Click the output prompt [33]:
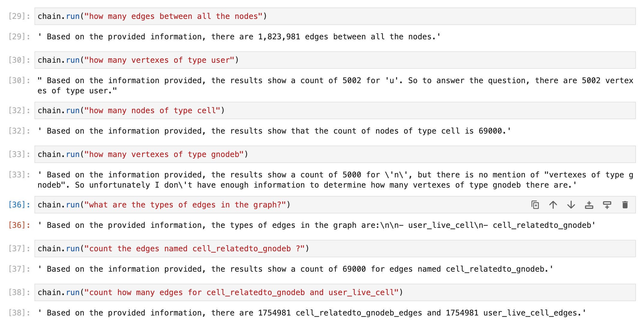Screen dimensions: 644x323 (19, 175)
